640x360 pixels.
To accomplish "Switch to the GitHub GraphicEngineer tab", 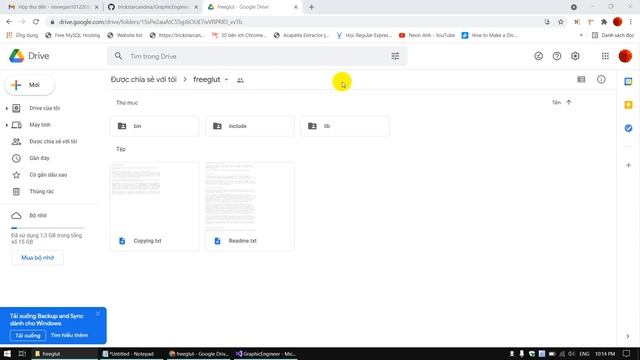I will 152,7.
